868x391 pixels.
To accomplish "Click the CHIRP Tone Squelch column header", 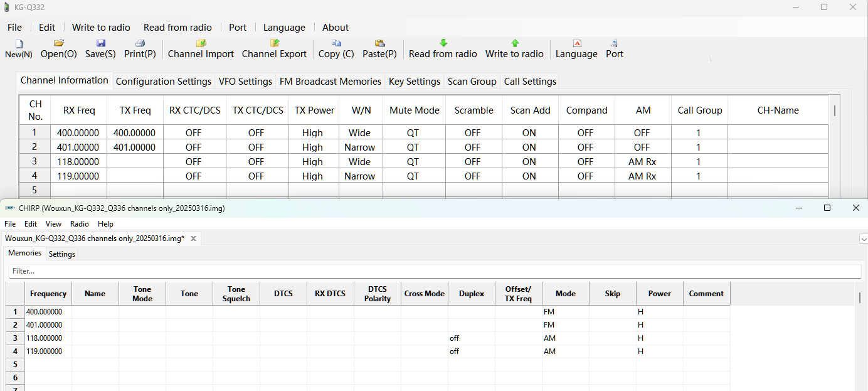I will point(236,294).
